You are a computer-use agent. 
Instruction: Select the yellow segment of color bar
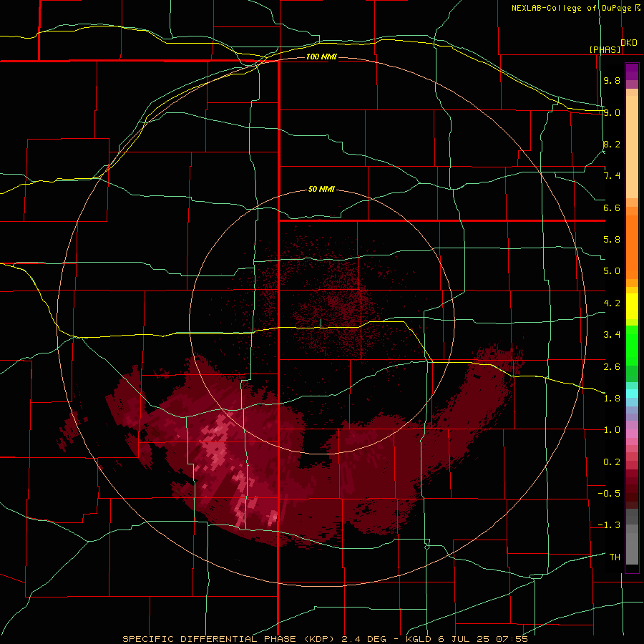click(x=632, y=306)
